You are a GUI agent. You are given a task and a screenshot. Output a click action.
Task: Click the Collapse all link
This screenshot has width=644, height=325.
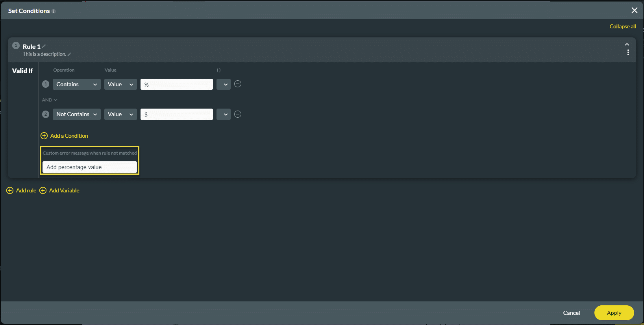point(622,26)
